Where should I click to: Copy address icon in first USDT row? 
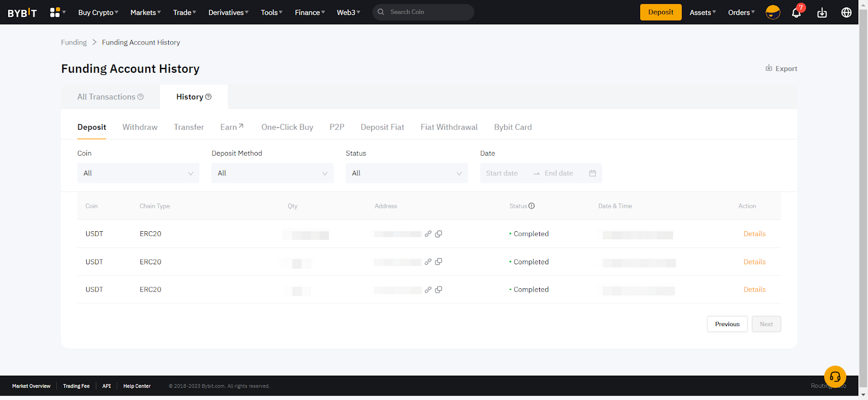click(438, 234)
